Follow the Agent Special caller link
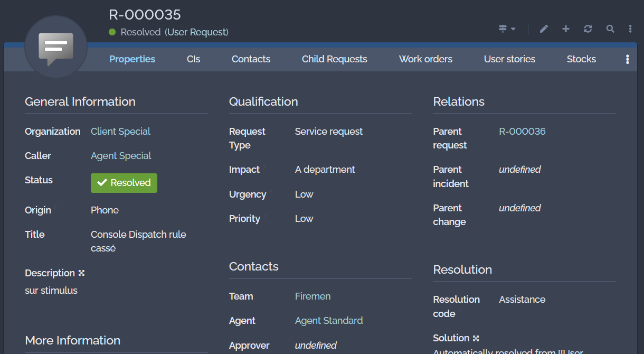Image resolution: width=644 pixels, height=354 pixels. pos(121,156)
